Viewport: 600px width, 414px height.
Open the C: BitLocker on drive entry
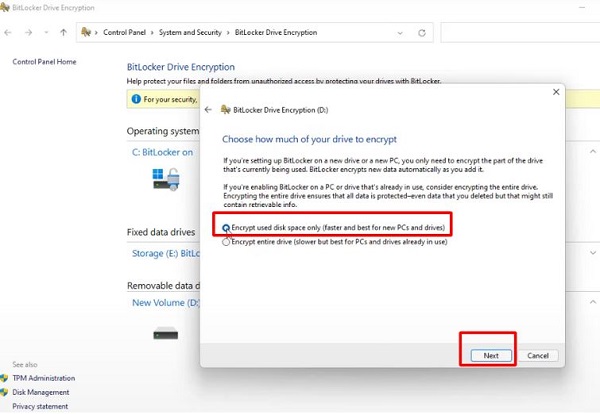pyautogui.click(x=162, y=152)
